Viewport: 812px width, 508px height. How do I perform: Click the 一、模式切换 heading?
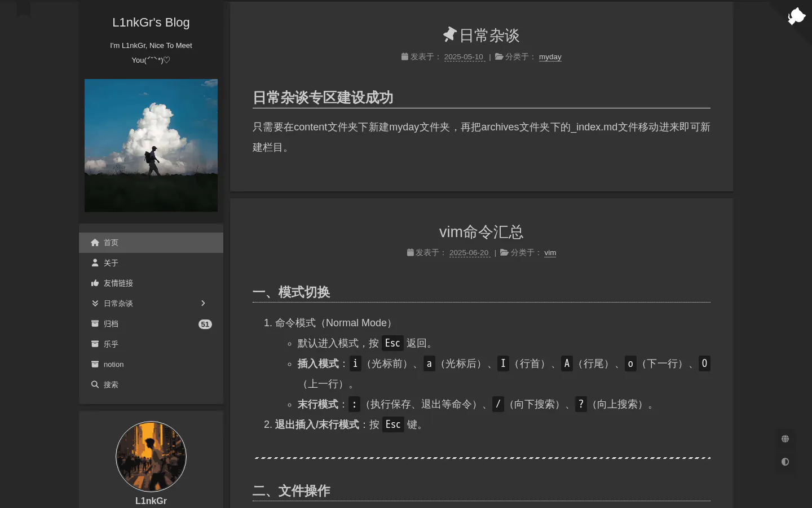point(292,292)
